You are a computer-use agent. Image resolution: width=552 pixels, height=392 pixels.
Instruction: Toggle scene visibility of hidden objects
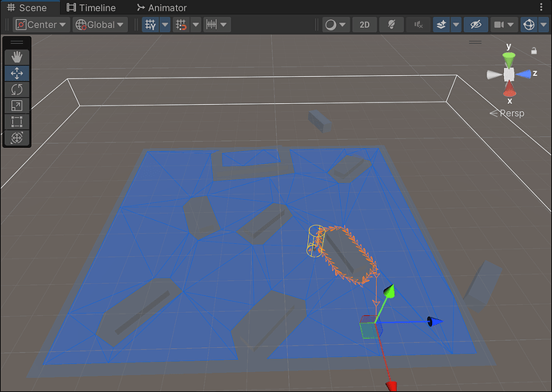coord(477,25)
